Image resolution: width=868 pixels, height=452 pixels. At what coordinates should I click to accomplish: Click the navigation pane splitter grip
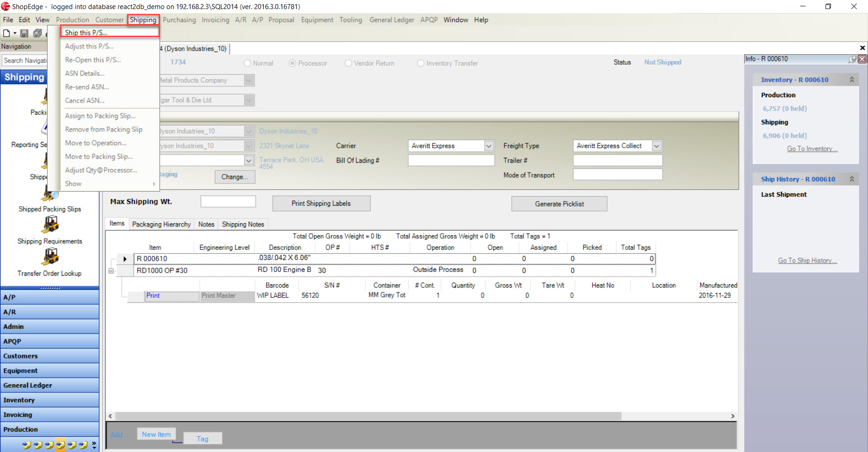(x=50, y=288)
